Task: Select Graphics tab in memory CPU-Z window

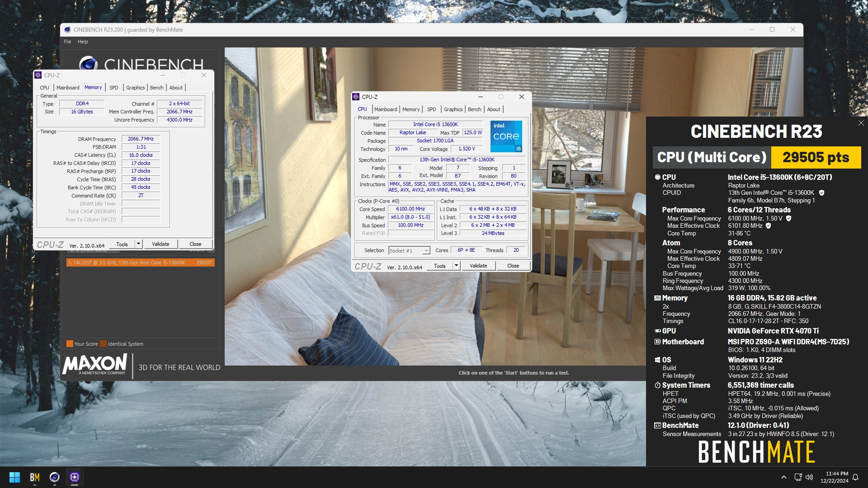Action: [x=136, y=88]
